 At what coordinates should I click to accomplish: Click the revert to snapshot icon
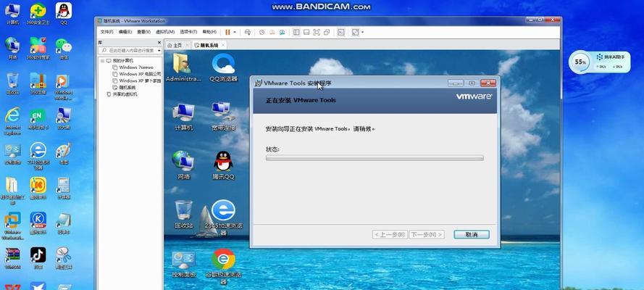click(x=272, y=32)
